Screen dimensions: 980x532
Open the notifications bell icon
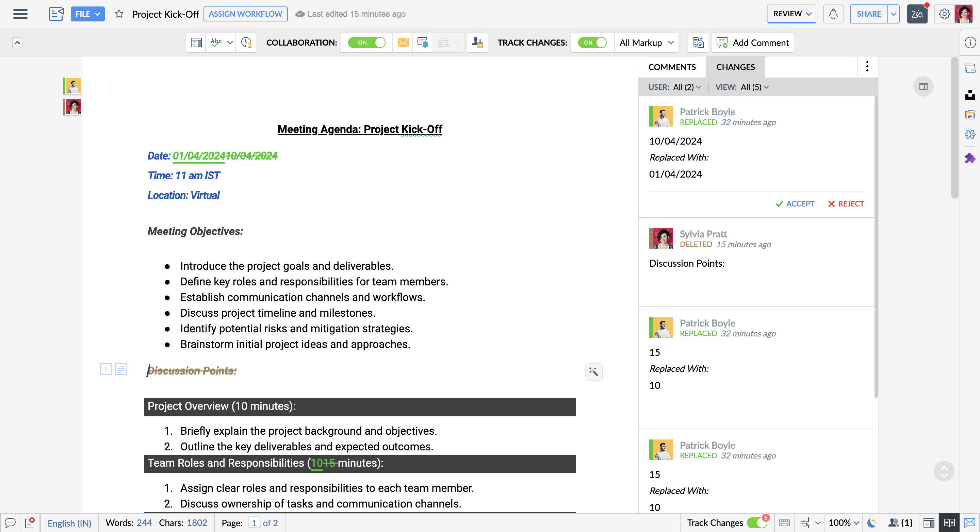(833, 14)
